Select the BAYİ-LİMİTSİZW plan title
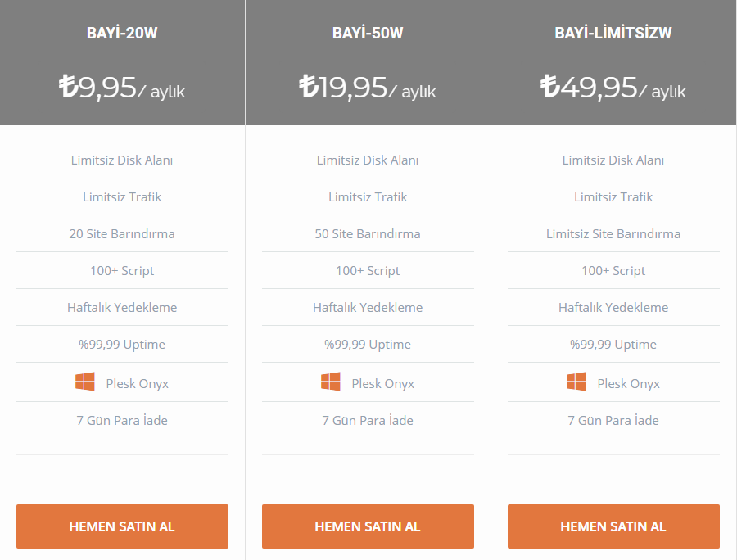 tap(613, 33)
